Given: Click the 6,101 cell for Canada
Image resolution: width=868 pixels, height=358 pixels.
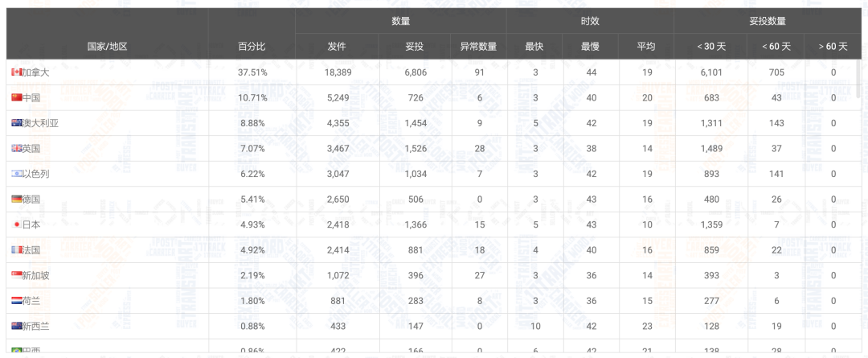Looking at the screenshot, I should (710, 72).
